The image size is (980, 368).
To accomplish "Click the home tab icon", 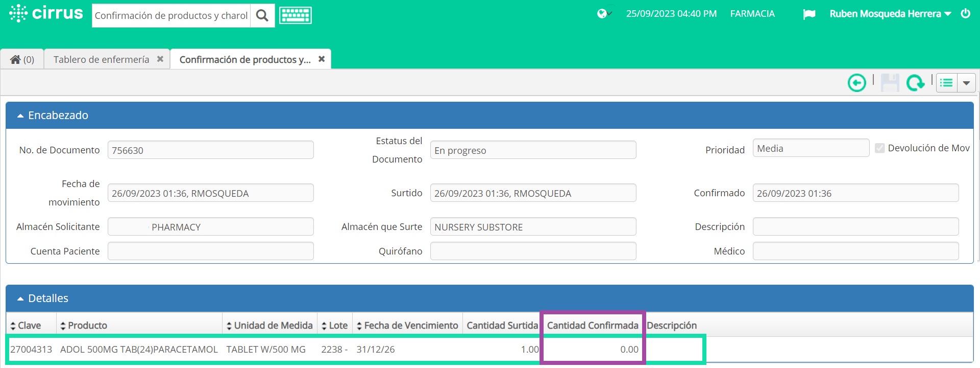I will pyautogui.click(x=16, y=60).
